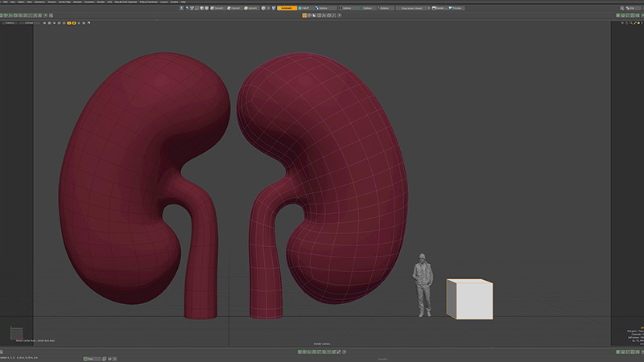The width and height of the screenshot is (644, 362).
Task: Click the dark material thumbnail at bottom-left
Action: pos(15,333)
